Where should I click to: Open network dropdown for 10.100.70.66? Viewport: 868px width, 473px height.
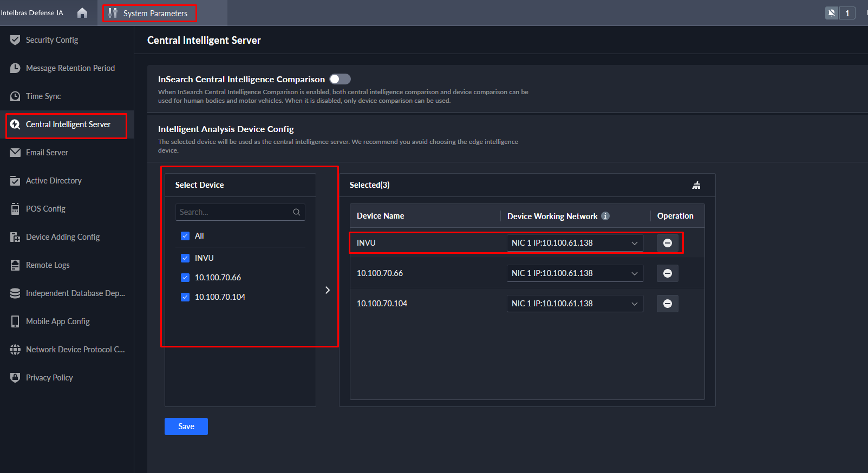[x=575, y=273]
